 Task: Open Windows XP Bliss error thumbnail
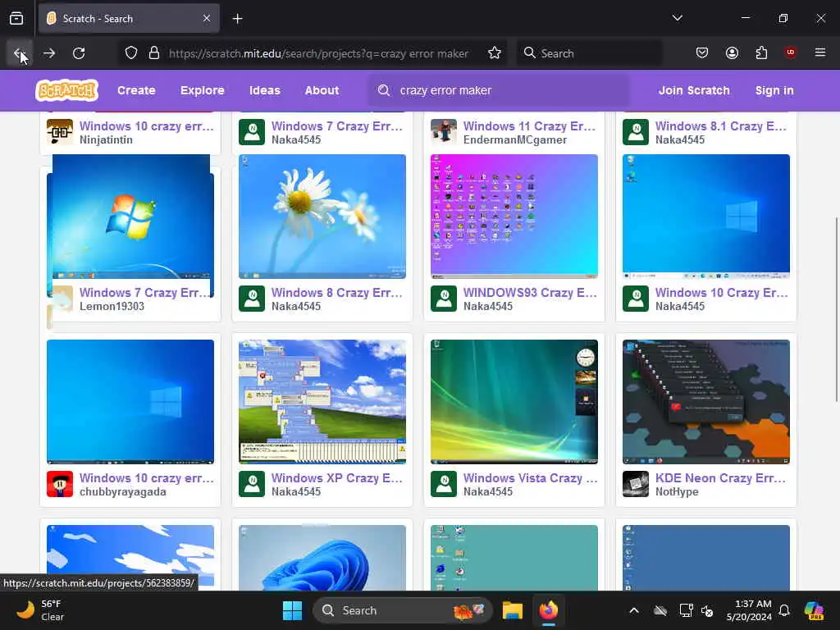click(322, 402)
